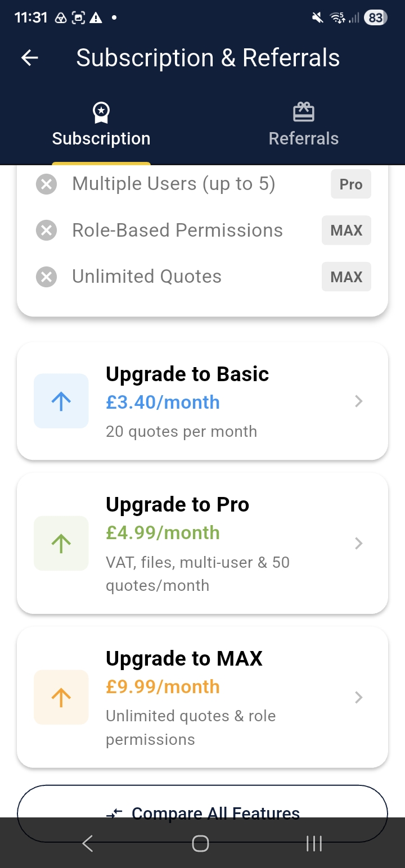Open the chevron on Upgrade to MAX card
Screen dimensions: 405x868
(359, 697)
